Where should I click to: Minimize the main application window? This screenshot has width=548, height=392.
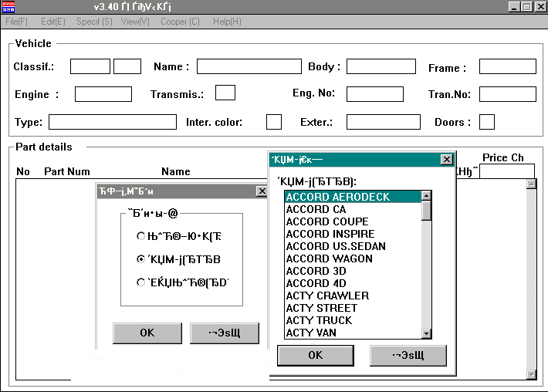point(514,7)
